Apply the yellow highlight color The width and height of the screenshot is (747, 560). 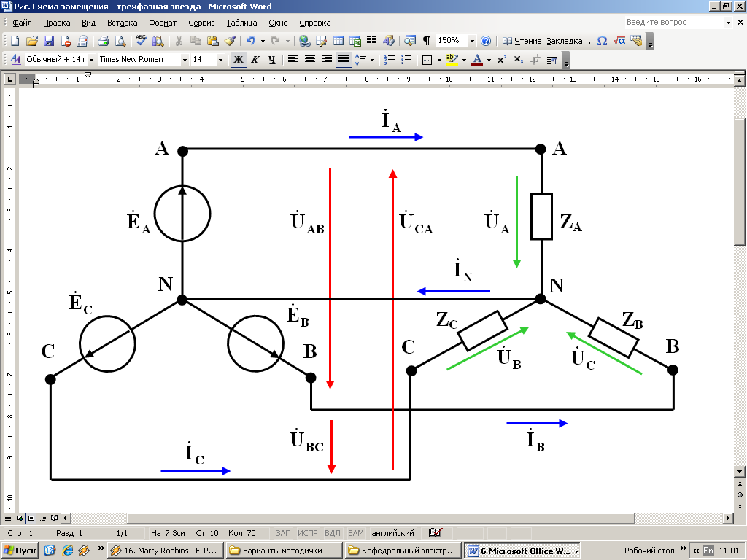452,60
